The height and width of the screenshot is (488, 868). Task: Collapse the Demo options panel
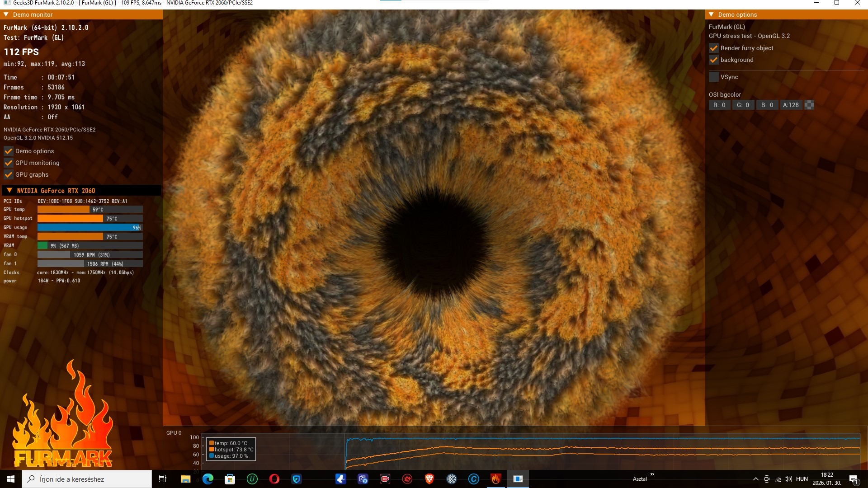pos(711,14)
